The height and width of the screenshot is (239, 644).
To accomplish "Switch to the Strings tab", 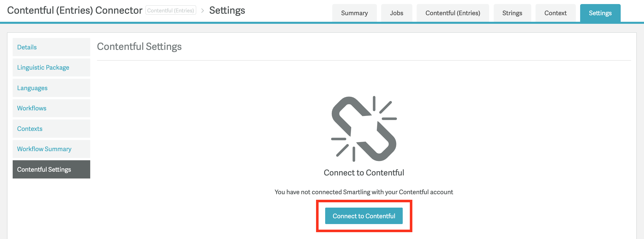I will click(x=512, y=13).
